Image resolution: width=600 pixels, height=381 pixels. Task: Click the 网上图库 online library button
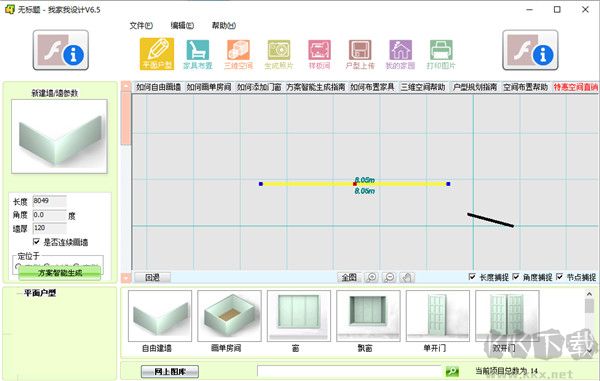point(170,371)
